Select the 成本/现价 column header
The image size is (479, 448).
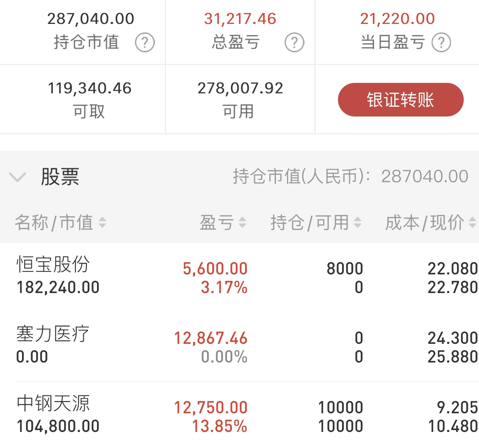tap(425, 223)
